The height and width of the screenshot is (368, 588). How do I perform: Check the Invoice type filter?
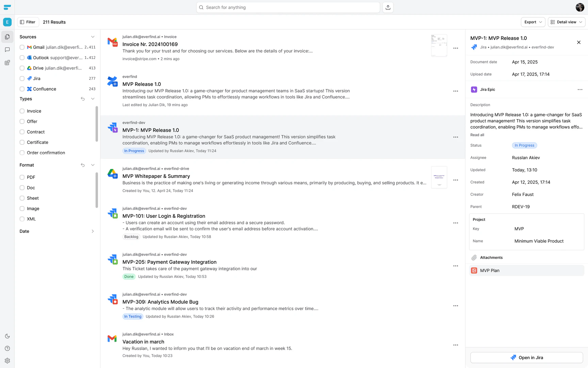pos(22,111)
